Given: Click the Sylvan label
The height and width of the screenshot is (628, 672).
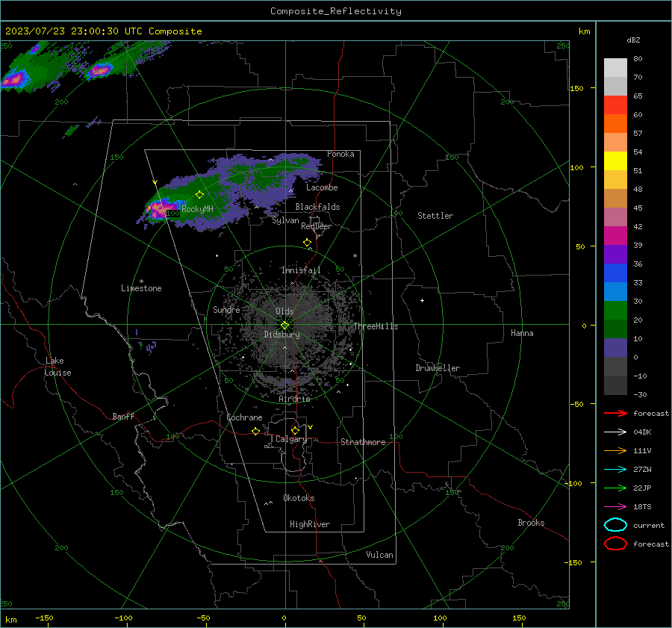Looking at the screenshot, I should tap(285, 220).
